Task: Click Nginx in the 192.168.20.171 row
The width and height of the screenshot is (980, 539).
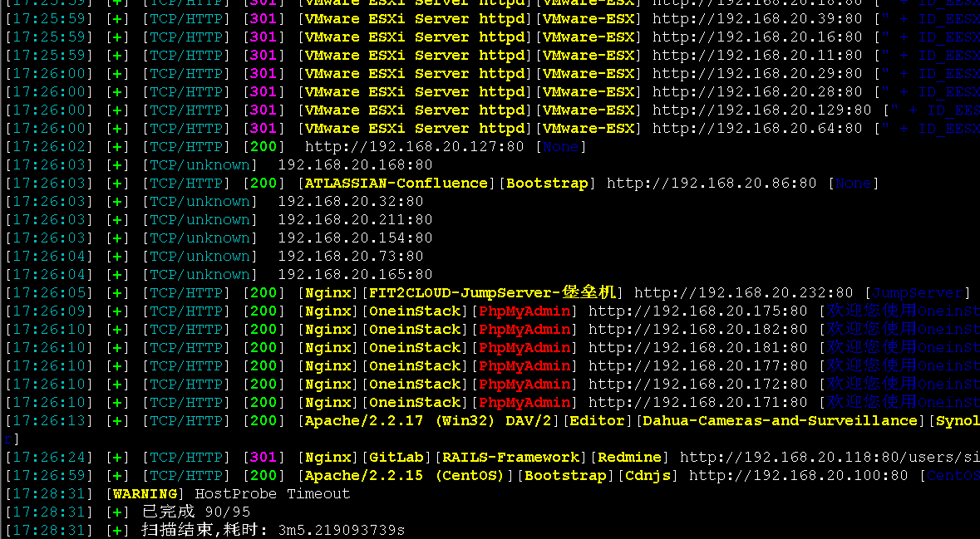Action: [327, 402]
